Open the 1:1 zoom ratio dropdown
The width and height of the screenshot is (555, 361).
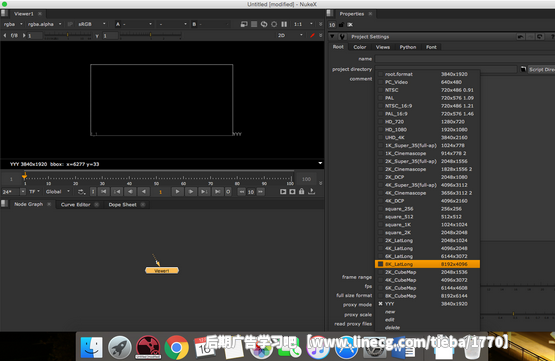pyautogui.click(x=303, y=24)
